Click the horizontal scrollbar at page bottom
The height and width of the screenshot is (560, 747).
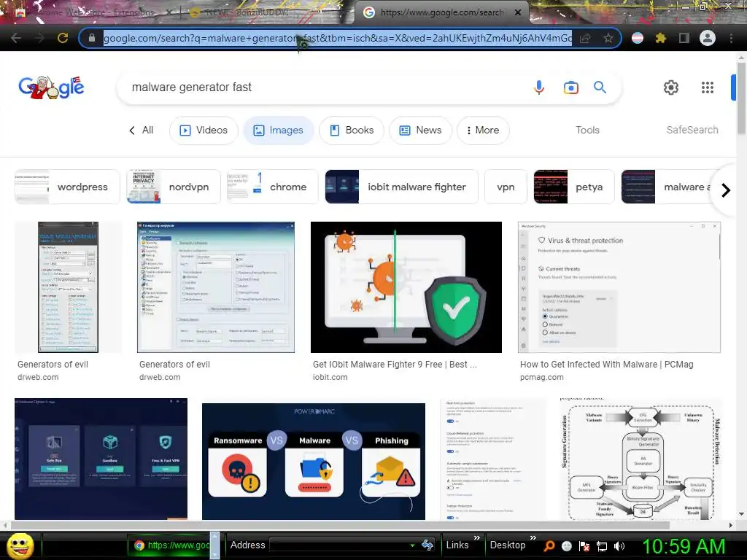(x=341, y=525)
